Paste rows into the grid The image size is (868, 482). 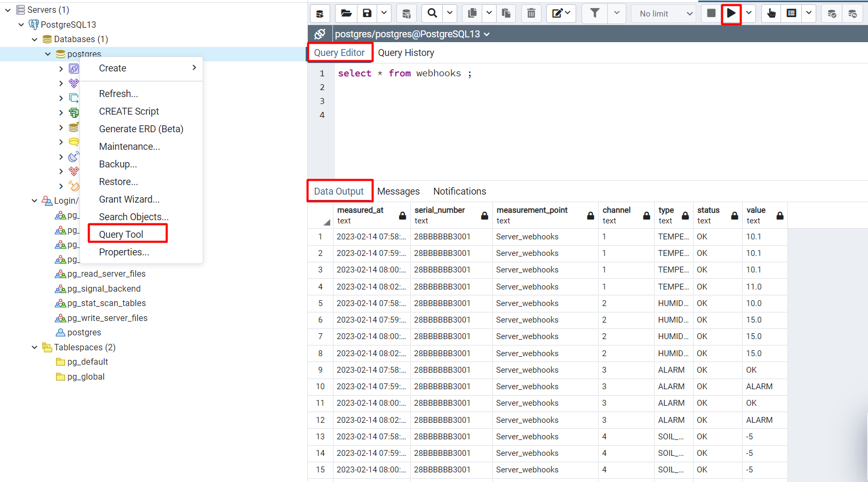click(506, 13)
